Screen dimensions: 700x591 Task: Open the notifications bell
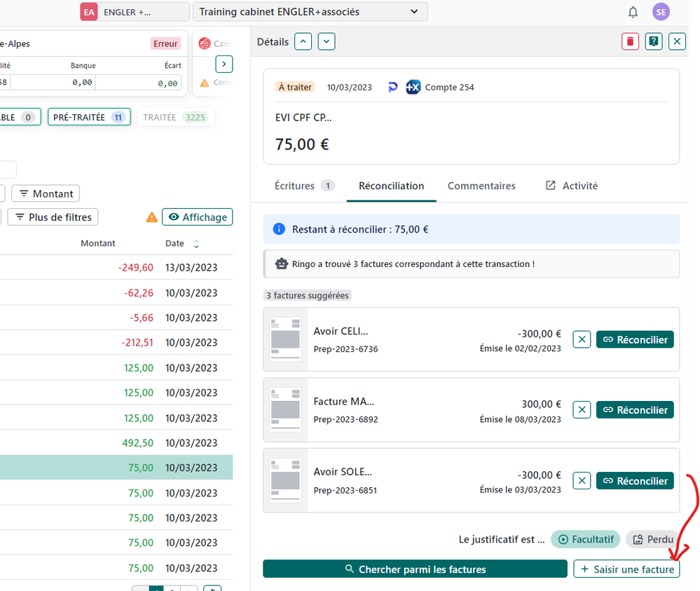coord(633,12)
